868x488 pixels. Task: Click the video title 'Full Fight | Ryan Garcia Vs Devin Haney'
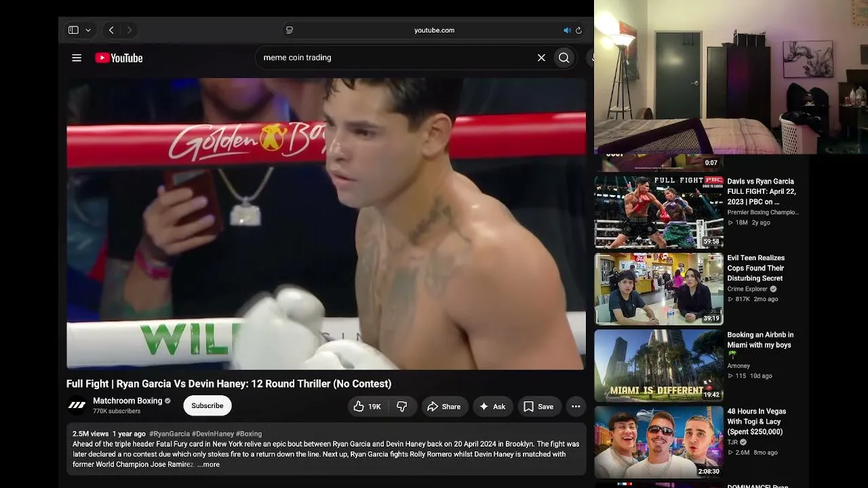[229, 384]
